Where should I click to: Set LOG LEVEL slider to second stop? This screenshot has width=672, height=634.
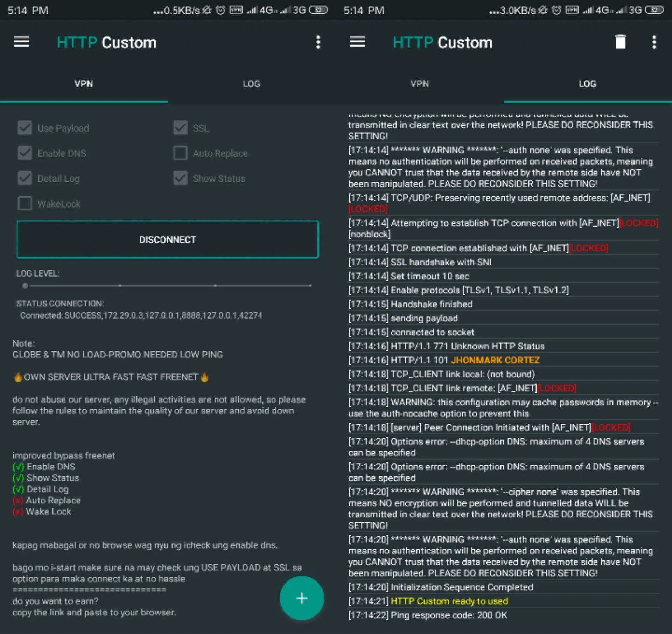pos(120,286)
